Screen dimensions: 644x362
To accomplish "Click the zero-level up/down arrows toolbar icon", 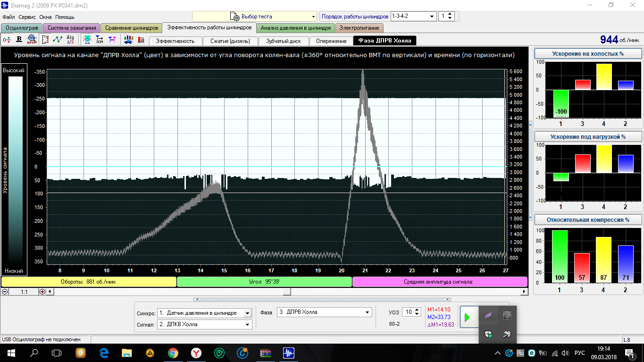I will tap(7, 40).
